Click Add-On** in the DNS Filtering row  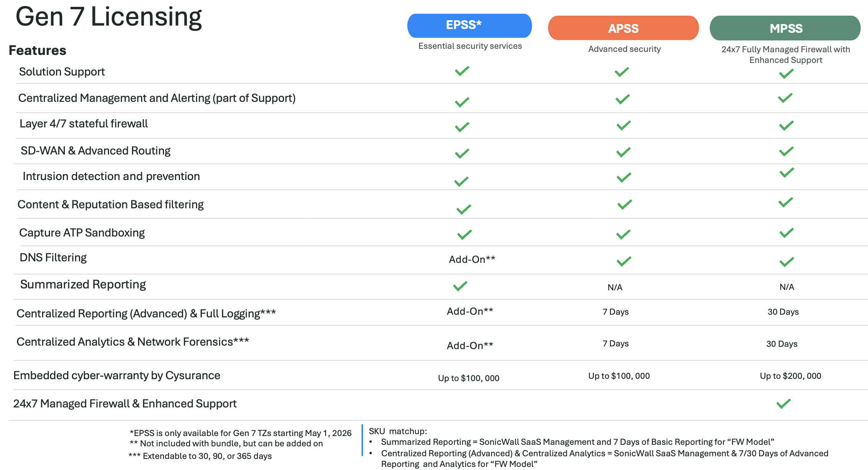click(472, 259)
